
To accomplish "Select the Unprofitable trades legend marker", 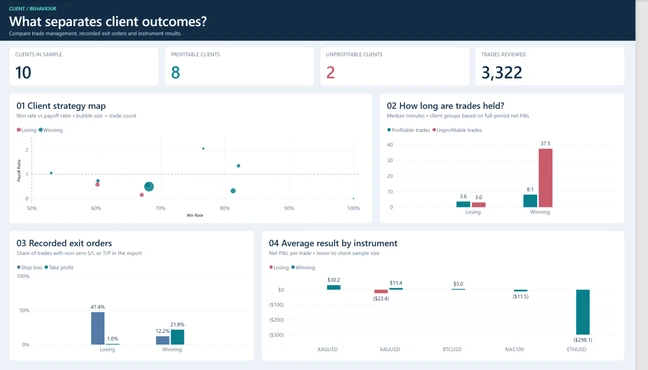I will click(x=434, y=130).
